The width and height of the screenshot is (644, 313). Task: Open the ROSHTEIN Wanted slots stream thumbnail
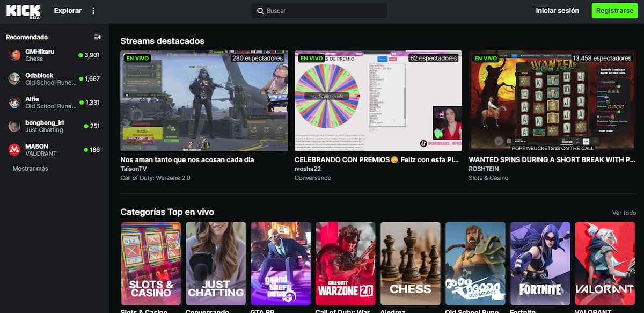coord(553,101)
